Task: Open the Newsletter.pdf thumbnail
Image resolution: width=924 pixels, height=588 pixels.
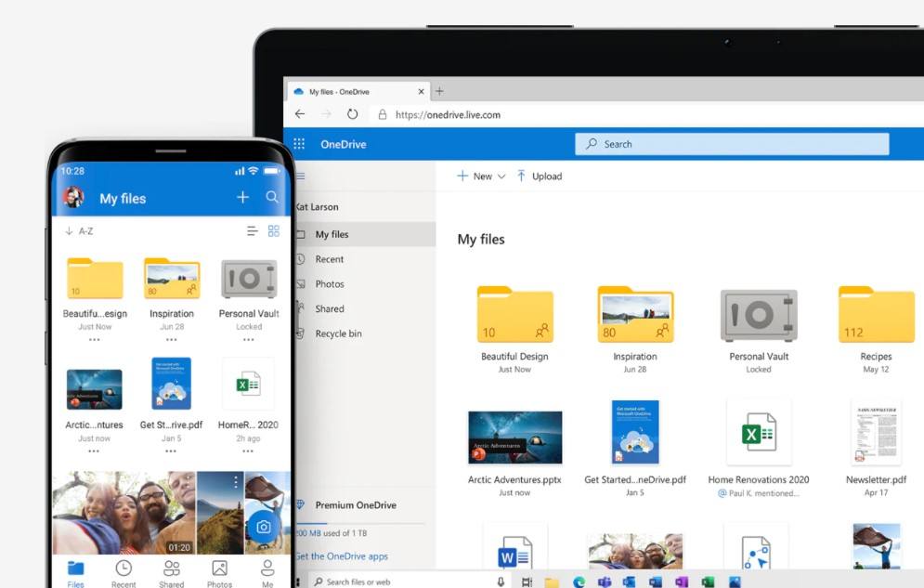Action: coord(877,433)
